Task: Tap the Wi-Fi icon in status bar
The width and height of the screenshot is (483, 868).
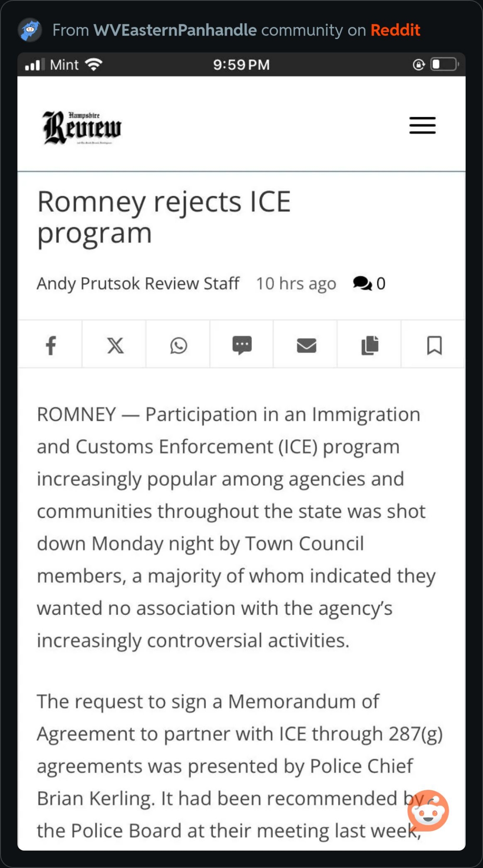Action: click(x=94, y=65)
